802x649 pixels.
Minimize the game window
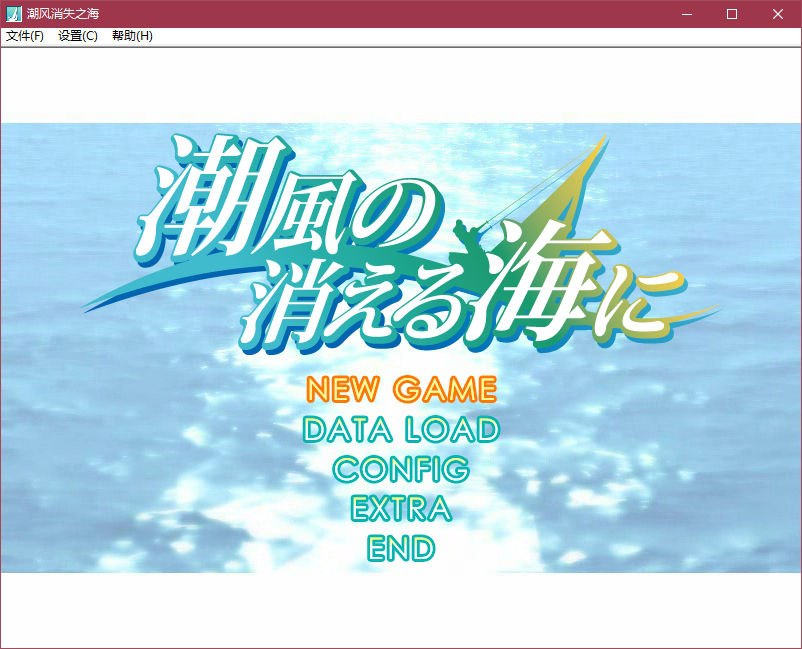pos(686,14)
